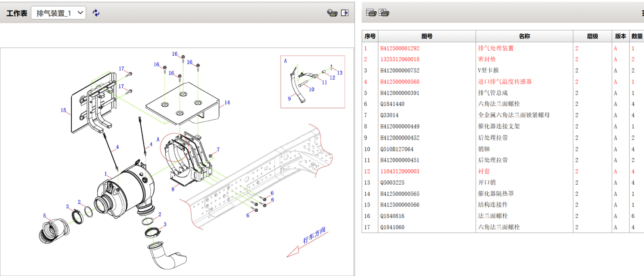Open the 工作表 worksheet dropdown
Viewport: 644px width, 276px height.
click(x=58, y=13)
